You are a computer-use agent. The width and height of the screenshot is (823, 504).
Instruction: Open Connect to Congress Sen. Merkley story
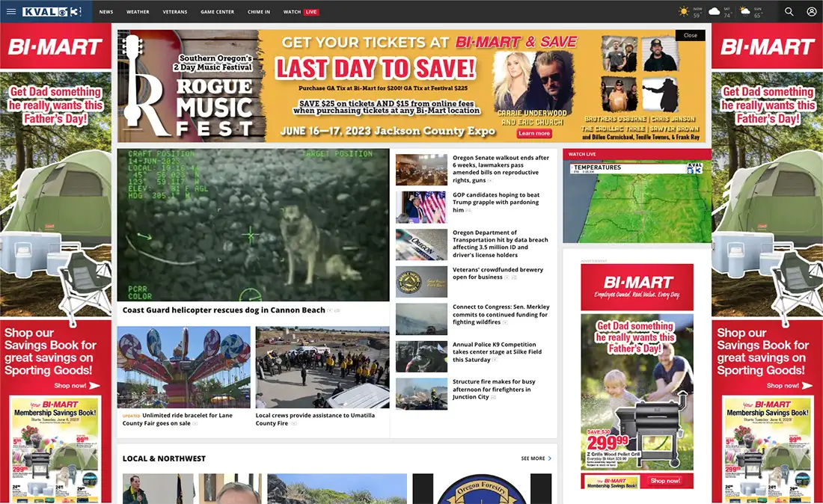pos(501,315)
